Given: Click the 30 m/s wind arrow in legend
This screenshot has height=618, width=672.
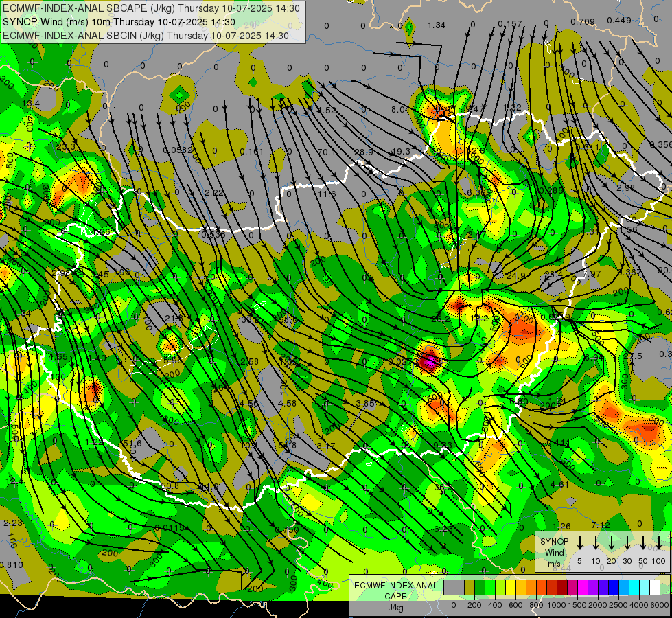Looking at the screenshot, I should click(627, 542).
